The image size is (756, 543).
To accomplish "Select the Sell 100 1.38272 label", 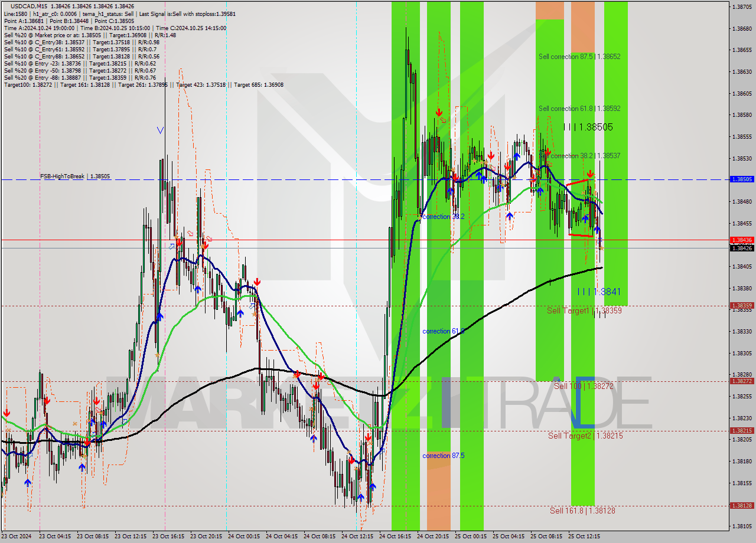I will pyautogui.click(x=584, y=386).
